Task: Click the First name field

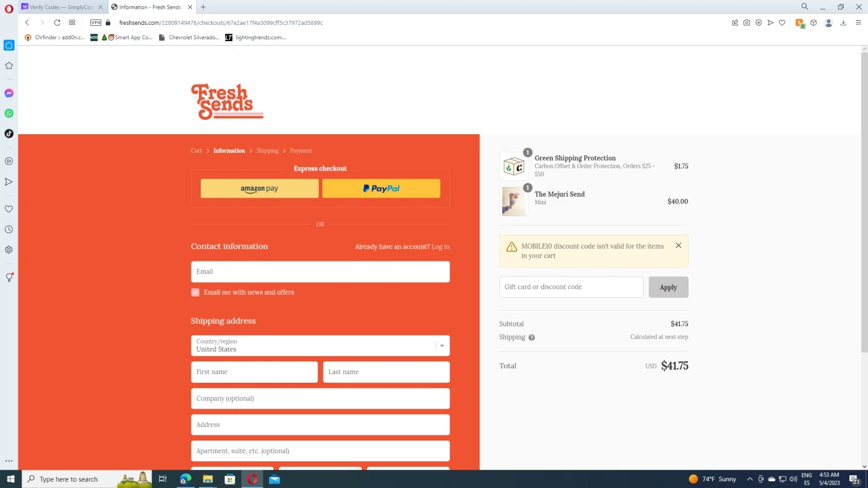Action: (254, 372)
